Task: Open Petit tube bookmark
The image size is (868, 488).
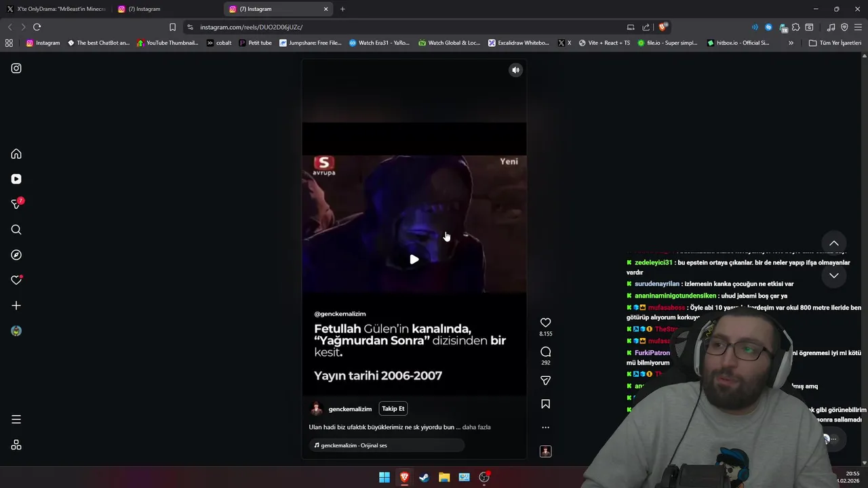Action: click(255, 43)
